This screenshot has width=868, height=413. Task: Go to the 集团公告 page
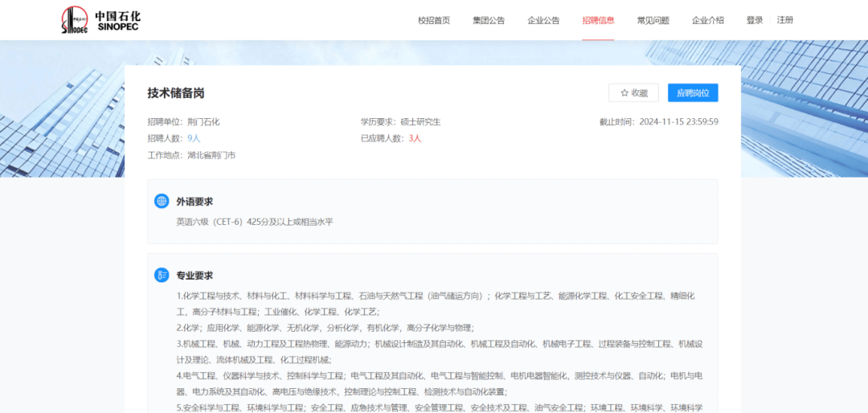489,20
